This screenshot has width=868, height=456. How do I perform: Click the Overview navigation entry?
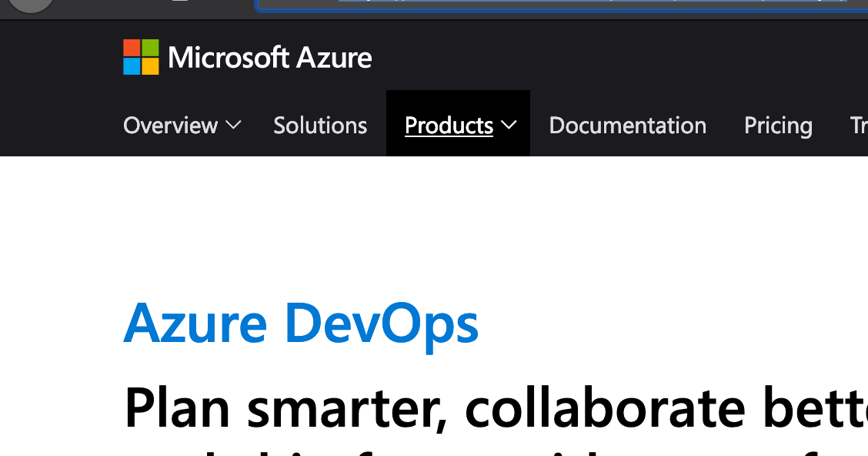(170, 125)
